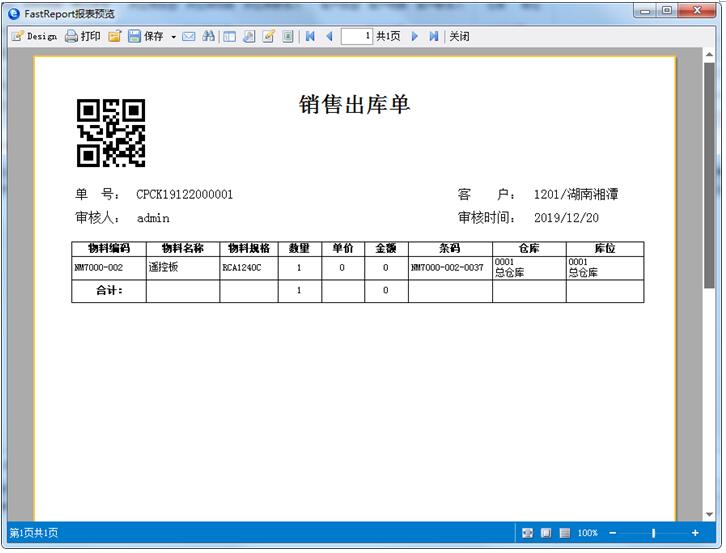
Task: Go to next page
Action: (414, 36)
